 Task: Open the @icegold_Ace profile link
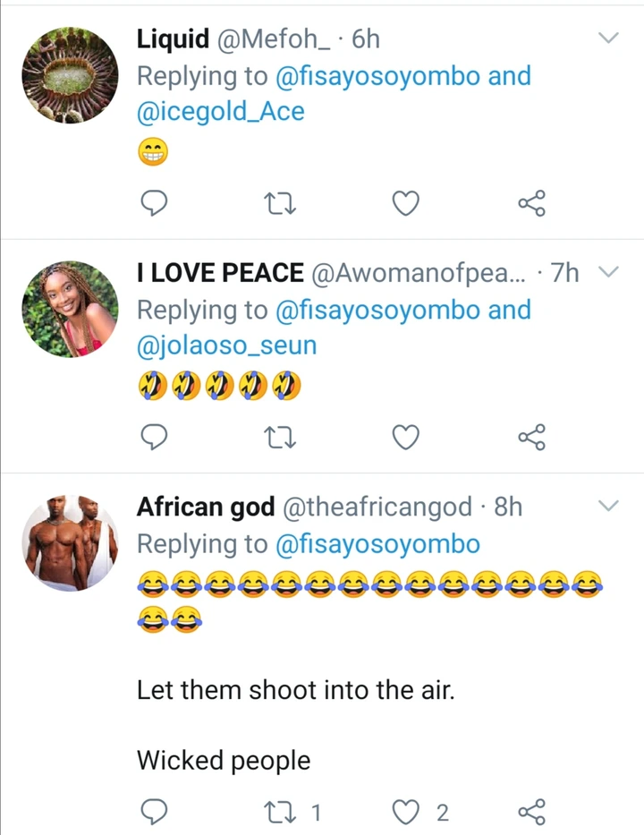[220, 112]
